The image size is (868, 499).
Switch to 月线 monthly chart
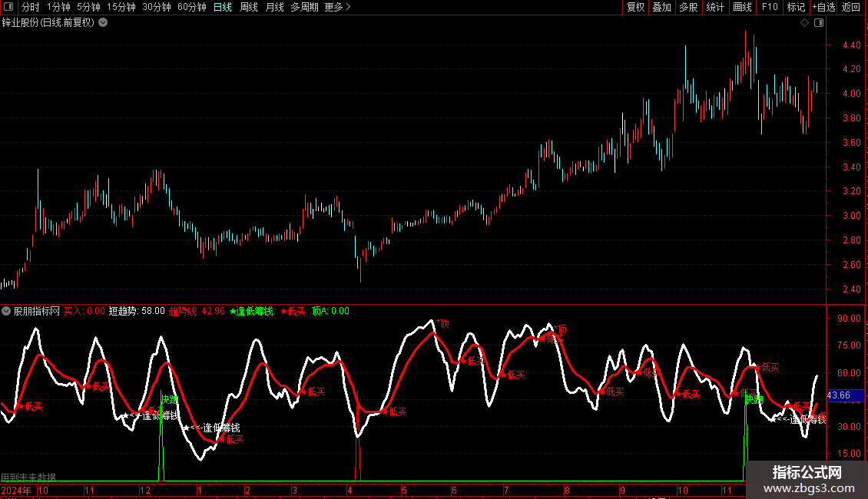[274, 7]
